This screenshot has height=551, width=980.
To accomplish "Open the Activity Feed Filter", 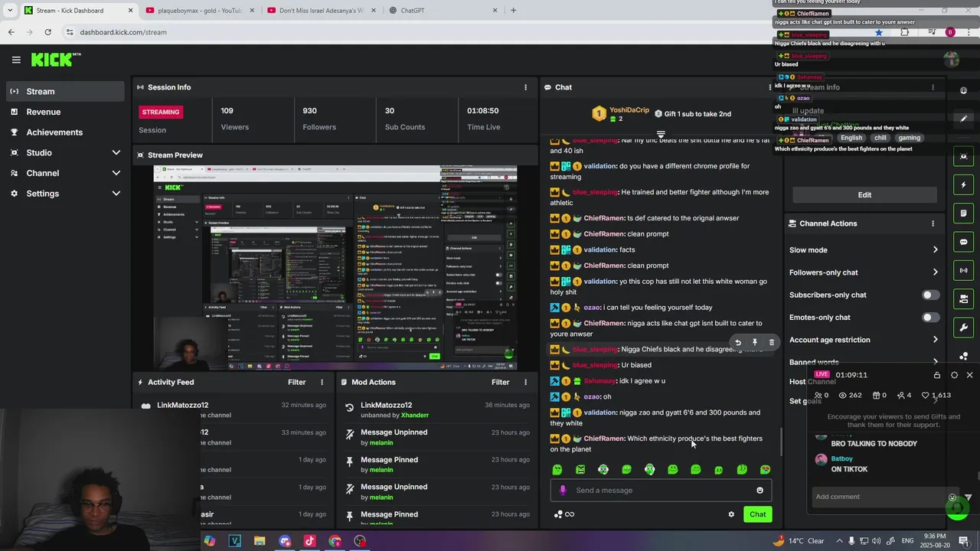I will (296, 382).
